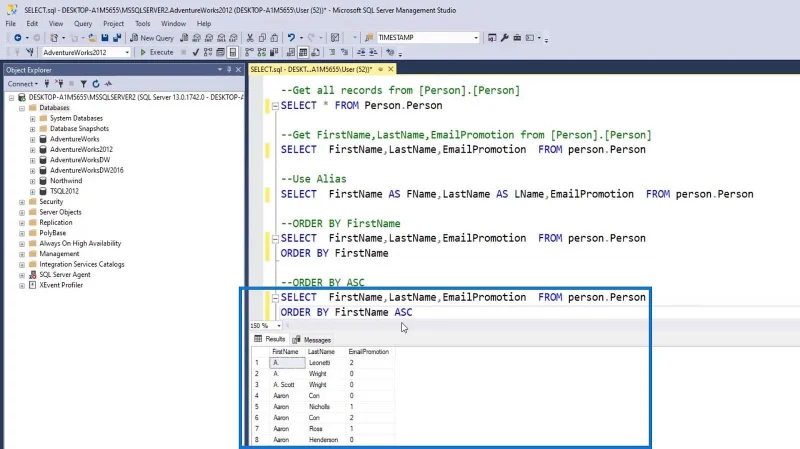Viewport: 800px width, 449px height.
Task: Click the Leonetti cell in results grid
Action: [325, 363]
